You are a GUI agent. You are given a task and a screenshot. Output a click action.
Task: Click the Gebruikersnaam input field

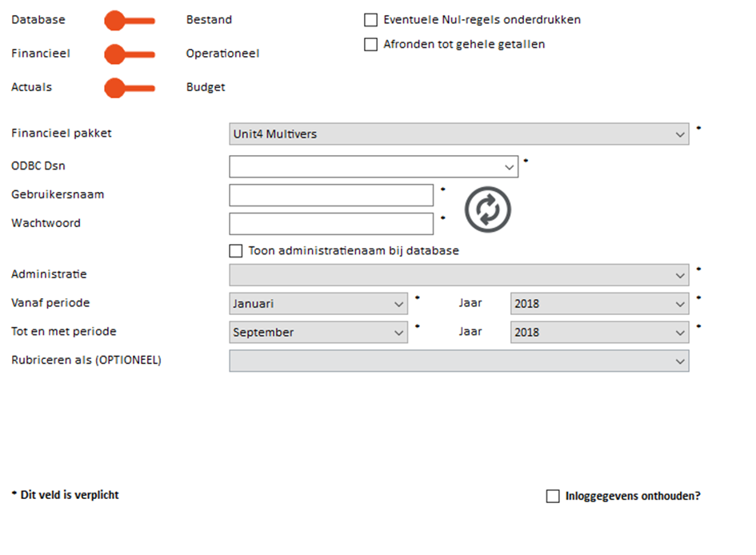pos(331,195)
